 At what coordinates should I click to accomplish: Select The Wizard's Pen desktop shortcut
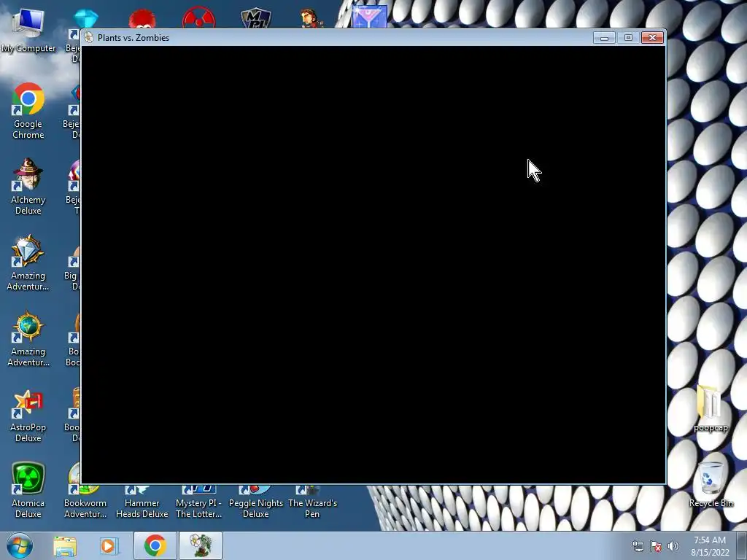(x=312, y=502)
